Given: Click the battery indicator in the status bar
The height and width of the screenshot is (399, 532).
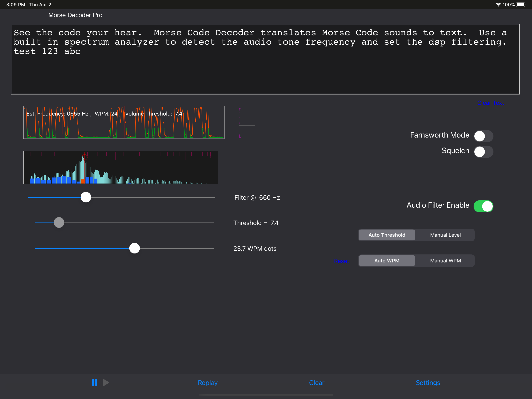Looking at the screenshot, I should coord(521,4).
